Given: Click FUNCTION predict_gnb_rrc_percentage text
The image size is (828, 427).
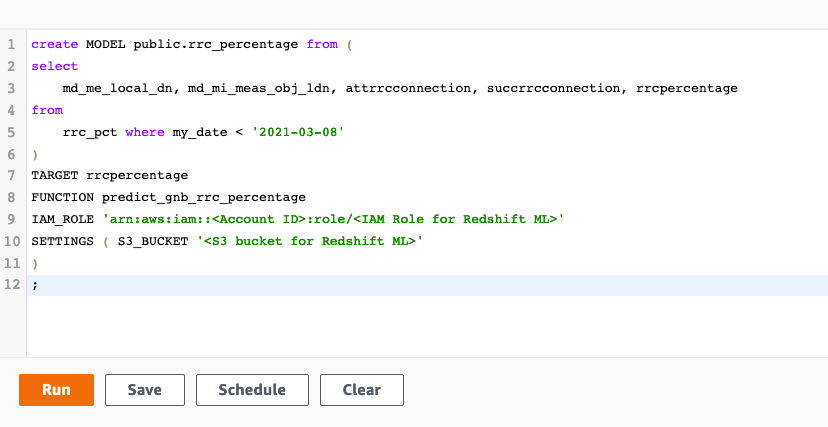Looking at the screenshot, I should tap(168, 197).
